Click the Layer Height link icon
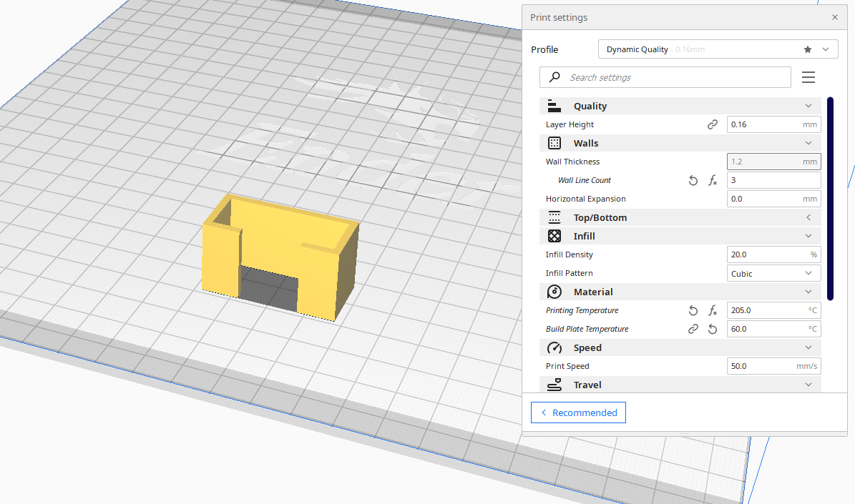The height and width of the screenshot is (504, 855). point(712,124)
